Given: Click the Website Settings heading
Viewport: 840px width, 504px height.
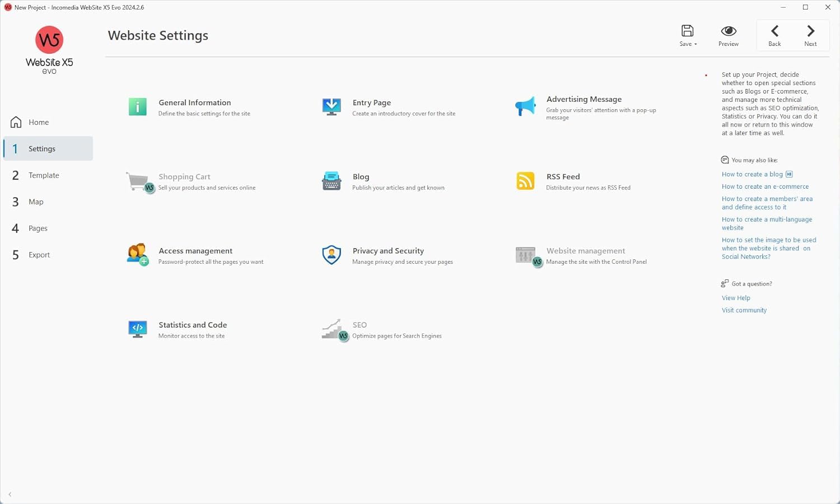Looking at the screenshot, I should (158, 35).
